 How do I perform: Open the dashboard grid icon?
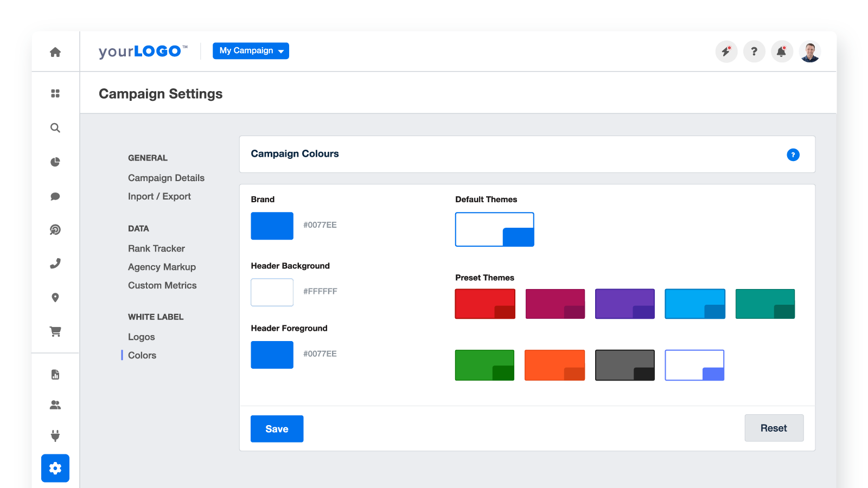coord(55,94)
